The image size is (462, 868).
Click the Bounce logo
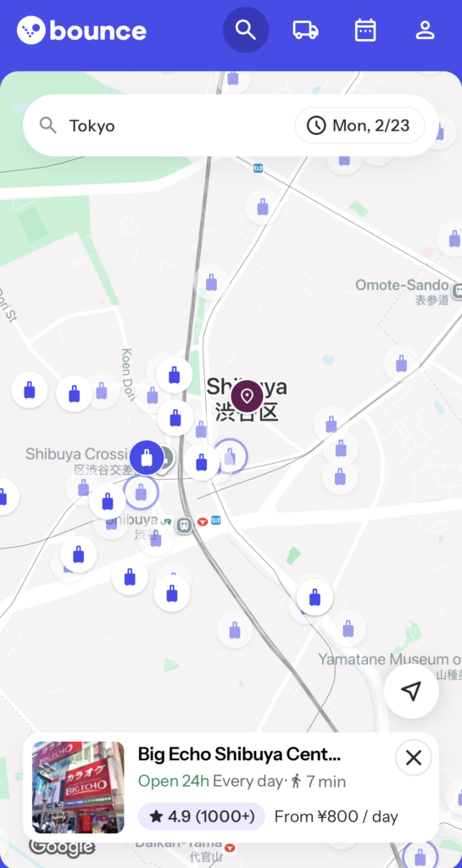[82, 31]
